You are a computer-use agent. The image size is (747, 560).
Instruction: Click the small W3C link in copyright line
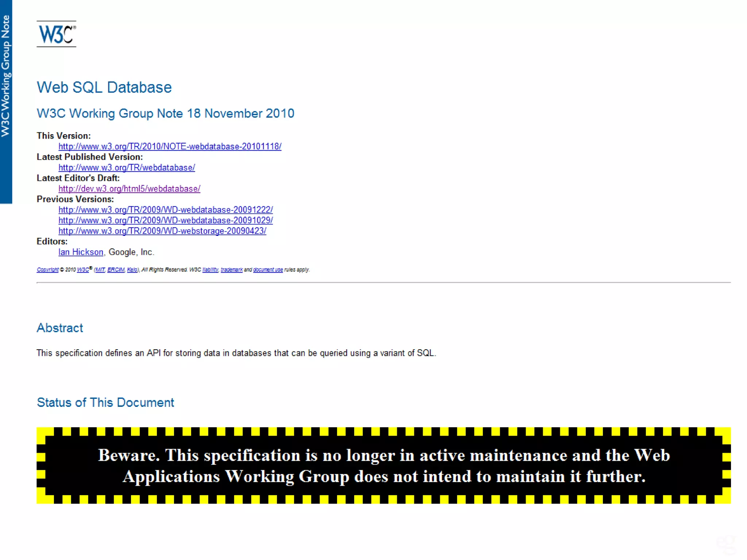[83, 270]
